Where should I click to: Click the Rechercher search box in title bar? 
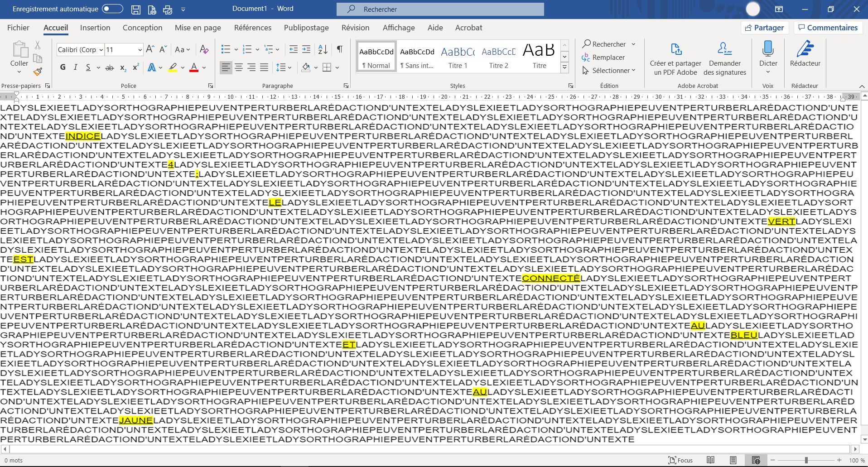point(440,9)
